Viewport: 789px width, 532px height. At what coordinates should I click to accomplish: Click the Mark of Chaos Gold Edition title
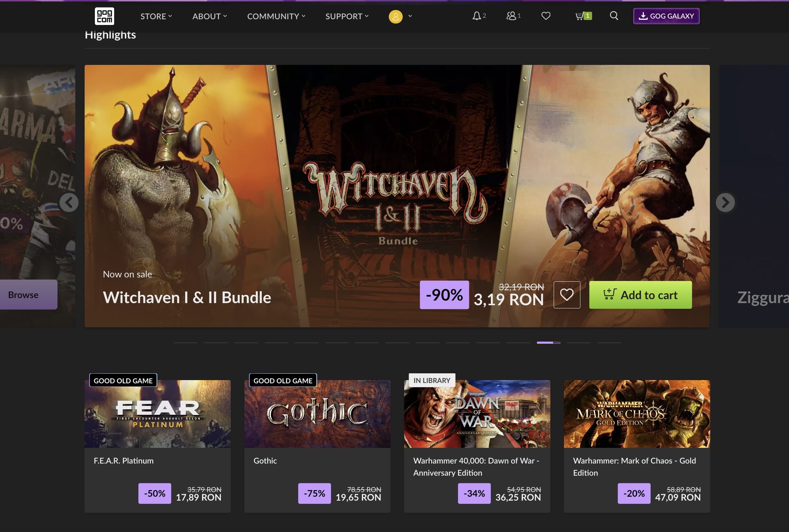click(x=635, y=467)
